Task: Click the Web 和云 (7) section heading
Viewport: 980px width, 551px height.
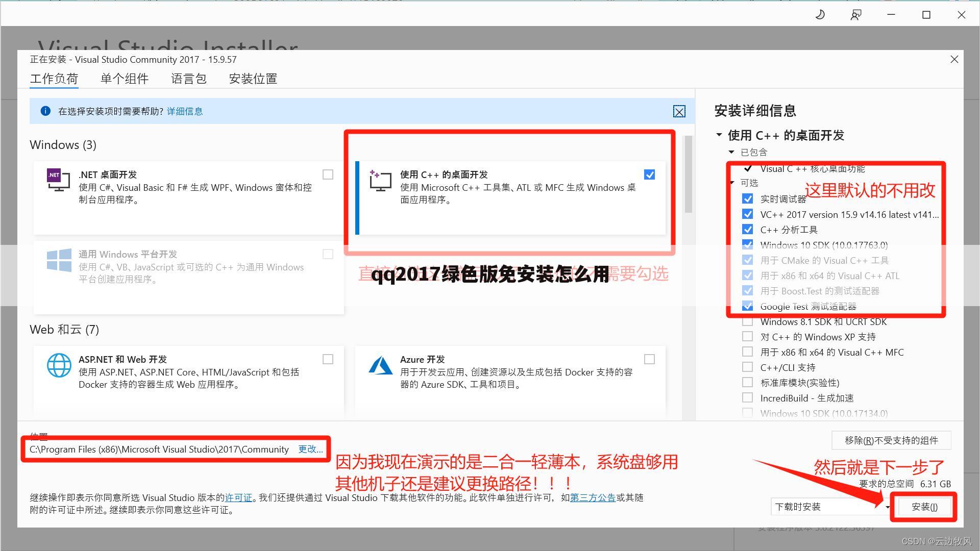Action: point(64,330)
